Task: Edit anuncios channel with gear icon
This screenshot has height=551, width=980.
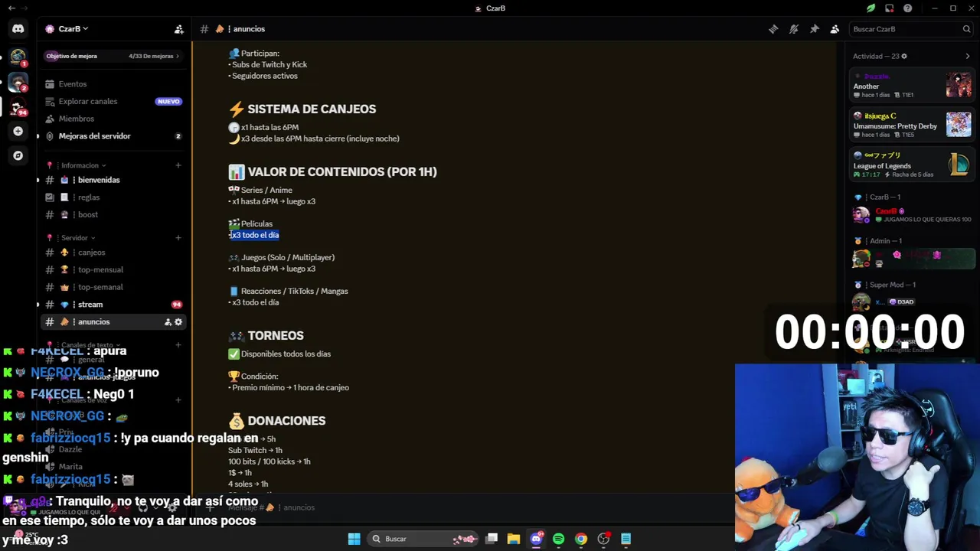Action: click(x=178, y=322)
